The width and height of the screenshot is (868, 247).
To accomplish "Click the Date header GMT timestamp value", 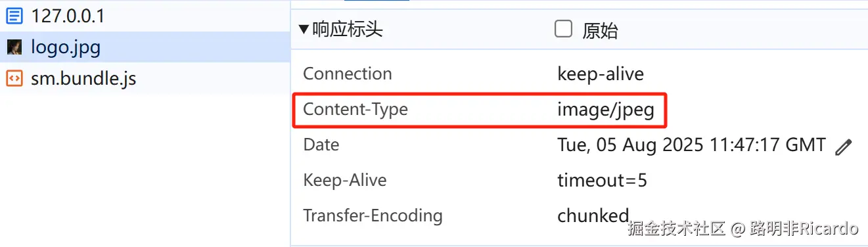I will pos(691,145).
